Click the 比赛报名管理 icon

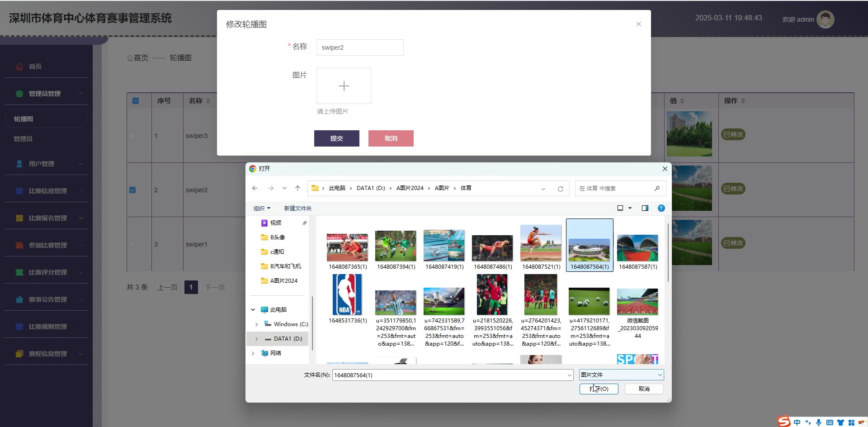coord(19,218)
